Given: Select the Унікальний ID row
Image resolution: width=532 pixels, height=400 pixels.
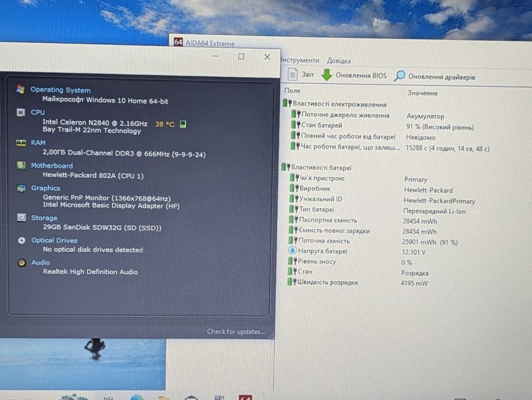Looking at the screenshot, I should coord(382,200).
